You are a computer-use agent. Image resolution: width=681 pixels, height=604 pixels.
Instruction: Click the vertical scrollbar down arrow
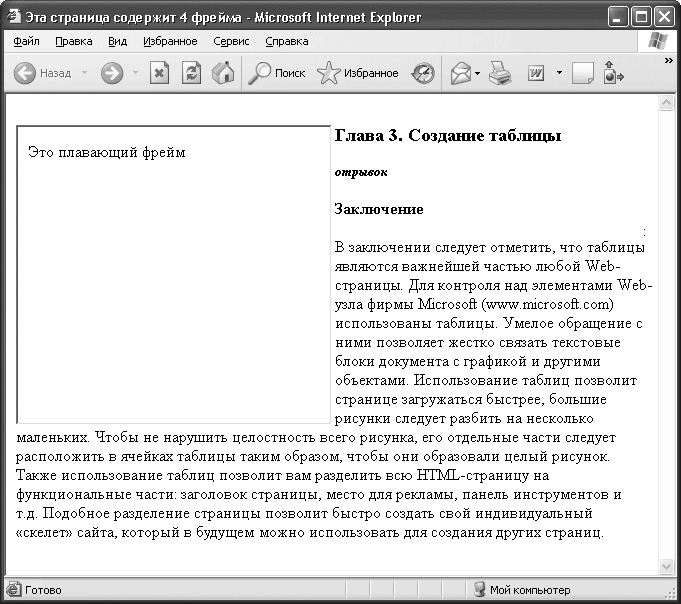coord(666,567)
